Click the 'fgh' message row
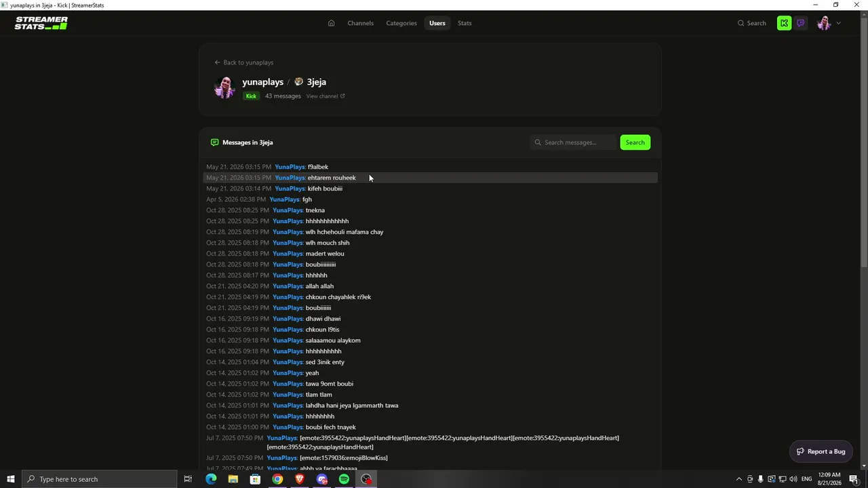Image resolution: width=868 pixels, height=488 pixels. click(431, 199)
